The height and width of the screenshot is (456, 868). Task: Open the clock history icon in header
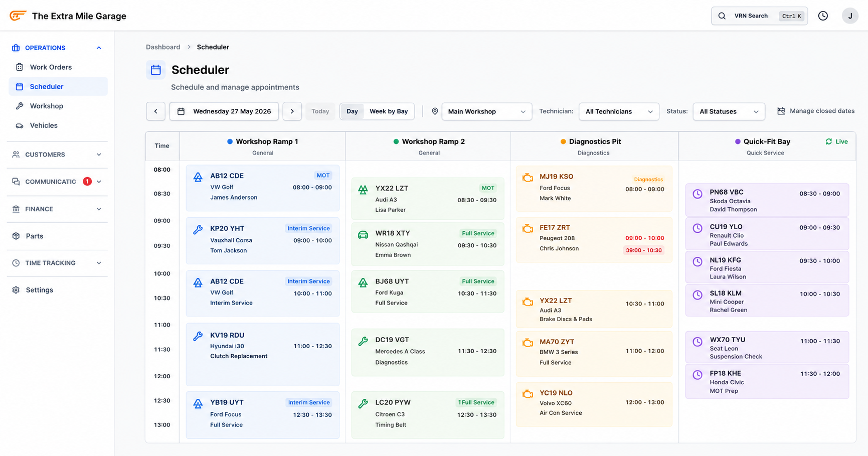tap(823, 16)
